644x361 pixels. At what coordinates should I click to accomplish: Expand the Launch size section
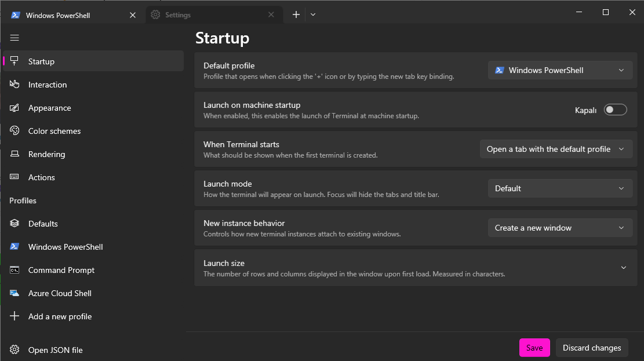pos(624,268)
